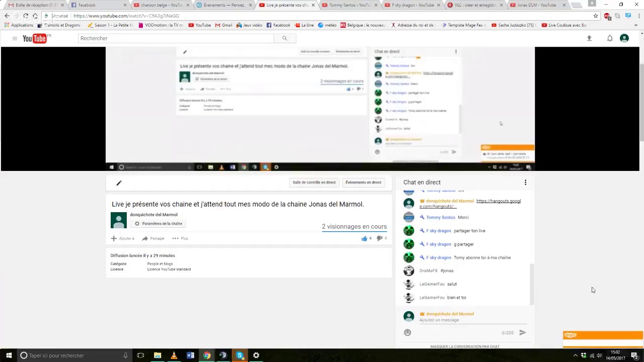Open Task View on the taskbar
Screen dimensions: 644x362
point(140,355)
